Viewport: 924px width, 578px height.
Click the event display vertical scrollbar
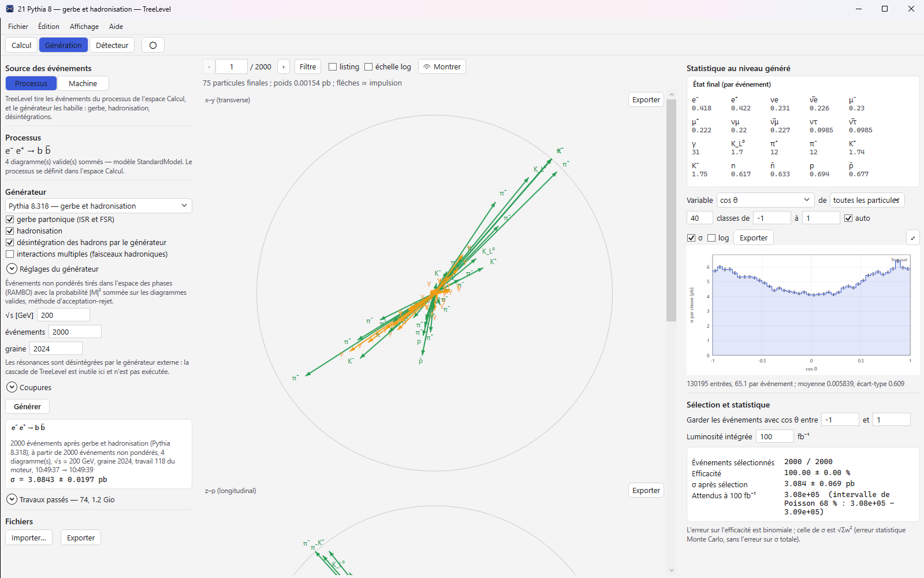671,211
